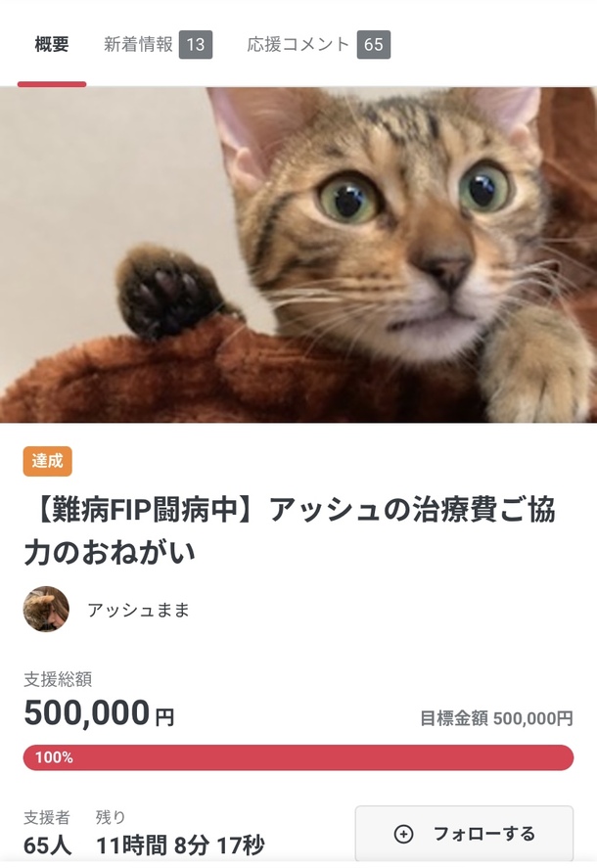Image resolution: width=597 pixels, height=868 pixels.
Task: Click the 支援者 label
Action: [x=47, y=817]
